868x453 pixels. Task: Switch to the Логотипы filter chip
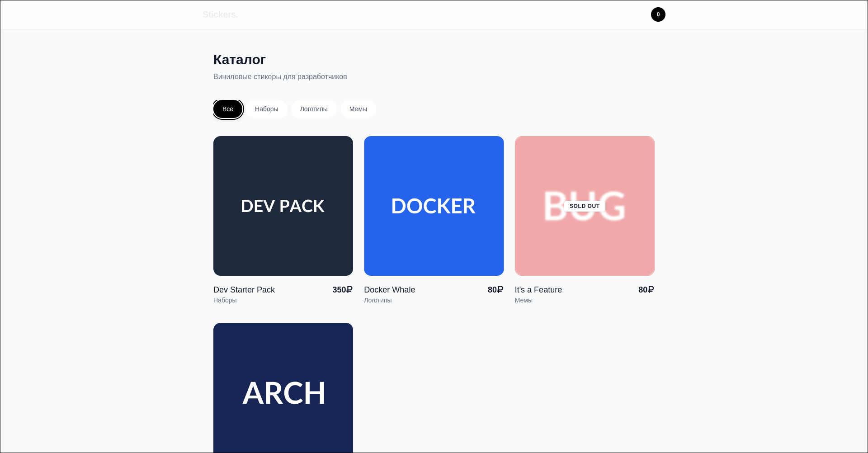[x=314, y=109]
